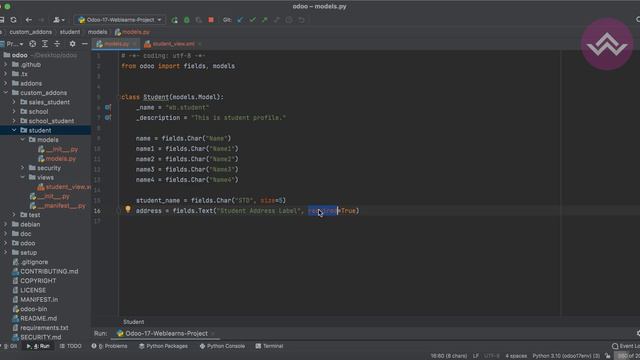Image resolution: width=640 pixels, height=360 pixels.
Task: Click the locate opened file target icon
Action: click(33, 44)
